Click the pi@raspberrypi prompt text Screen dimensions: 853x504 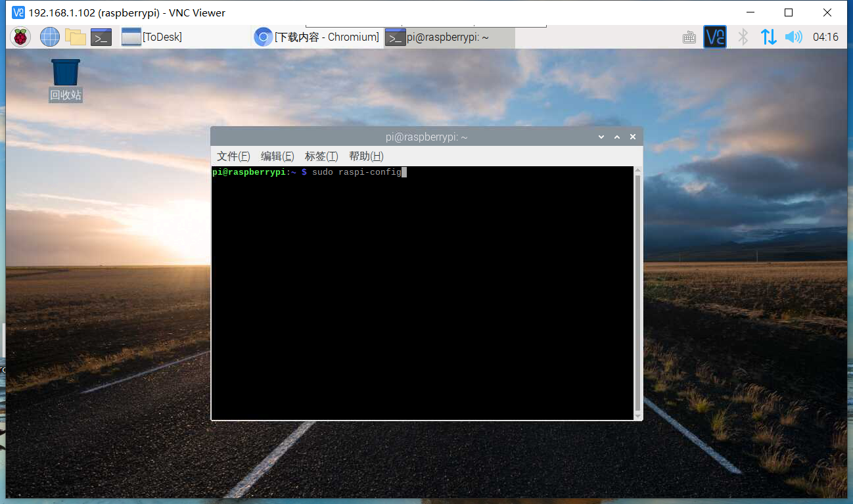click(x=248, y=172)
